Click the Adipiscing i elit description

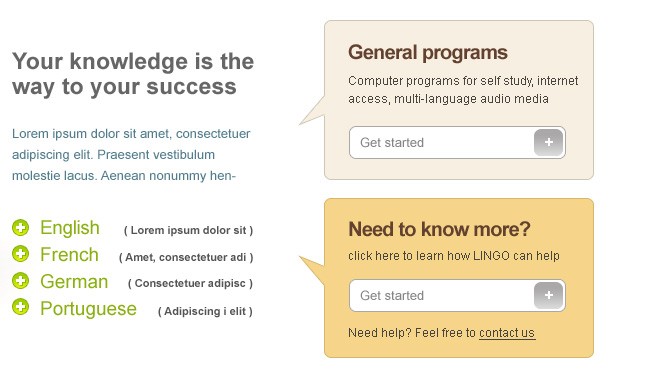click(205, 311)
